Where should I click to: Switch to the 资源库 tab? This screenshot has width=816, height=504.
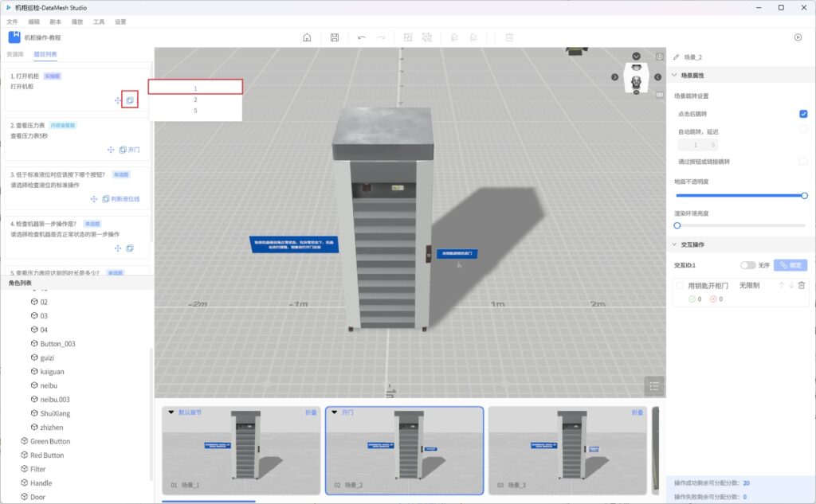point(14,54)
